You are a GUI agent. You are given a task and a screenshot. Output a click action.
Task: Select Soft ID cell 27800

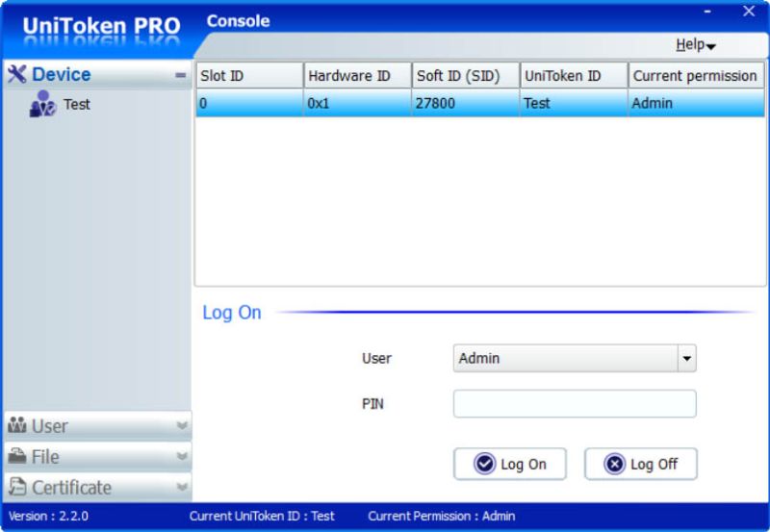pos(466,103)
